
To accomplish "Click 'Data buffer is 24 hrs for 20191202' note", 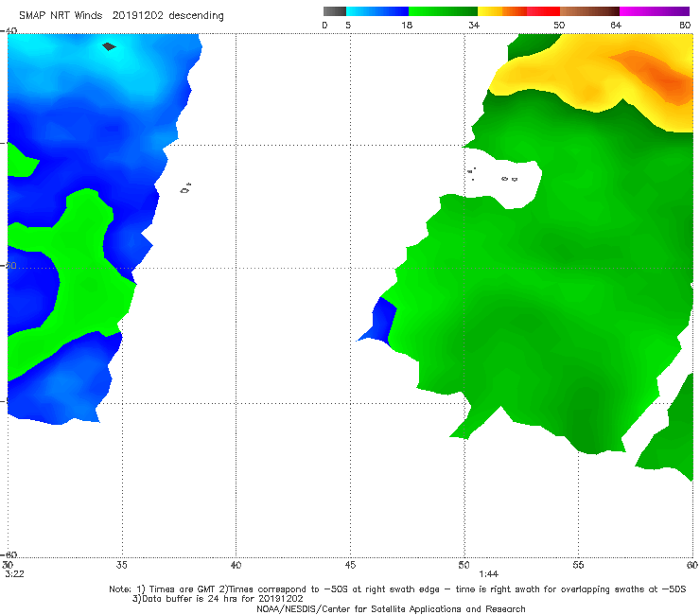I will coord(218,599).
